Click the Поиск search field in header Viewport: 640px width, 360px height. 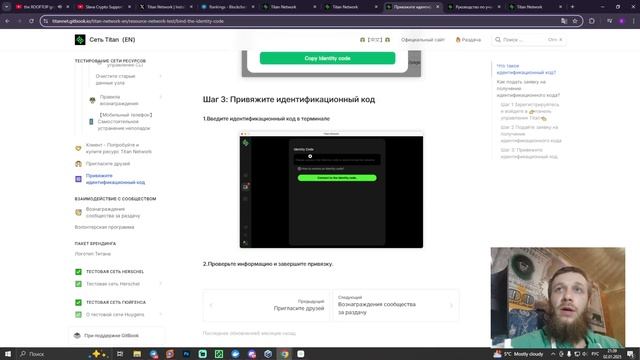pyautogui.click(x=529, y=40)
